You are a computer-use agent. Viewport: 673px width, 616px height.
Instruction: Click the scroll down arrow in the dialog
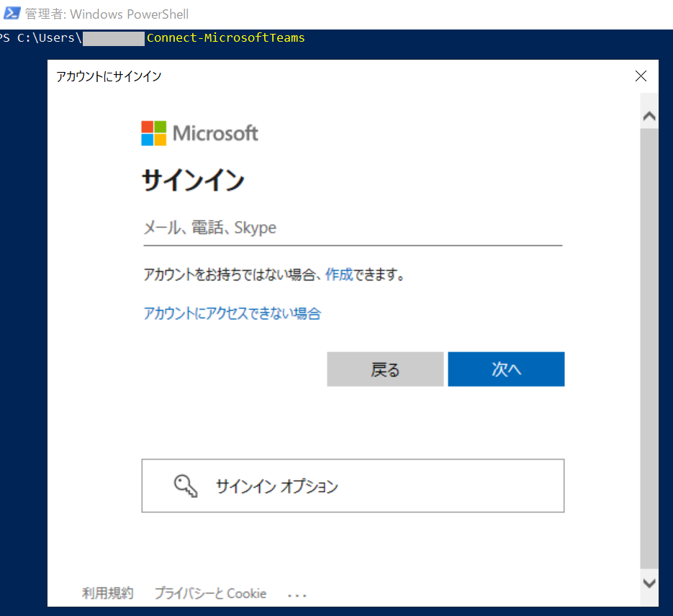pos(649,583)
